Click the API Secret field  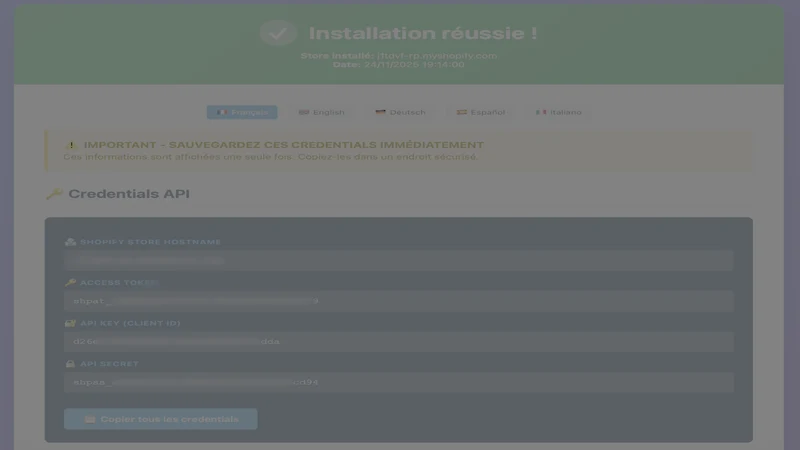point(399,382)
